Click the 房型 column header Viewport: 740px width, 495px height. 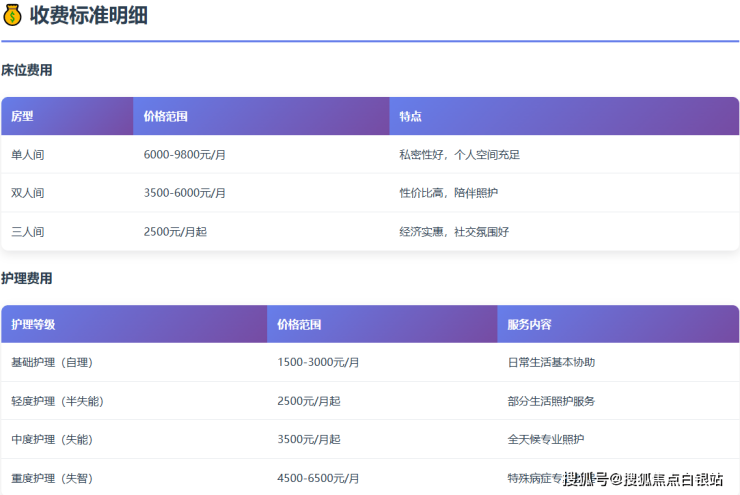coord(22,116)
